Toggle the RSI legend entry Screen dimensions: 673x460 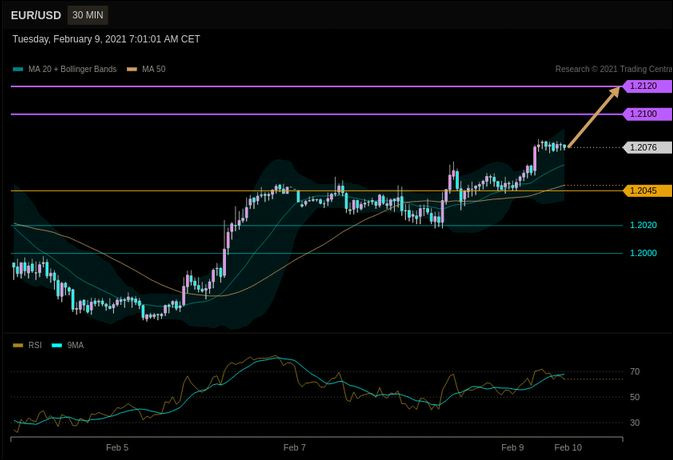click(x=27, y=345)
